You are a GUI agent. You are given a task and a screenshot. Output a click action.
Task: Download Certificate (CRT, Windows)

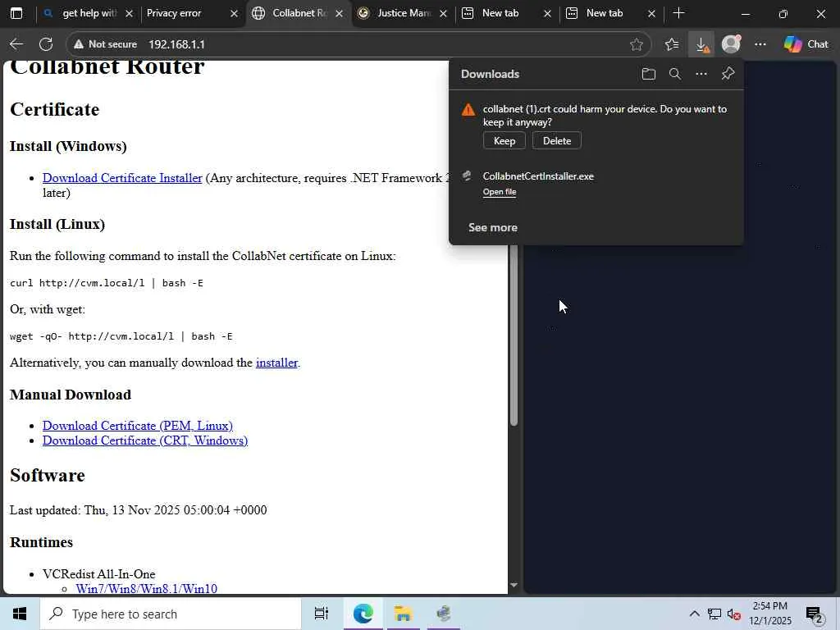click(x=145, y=441)
